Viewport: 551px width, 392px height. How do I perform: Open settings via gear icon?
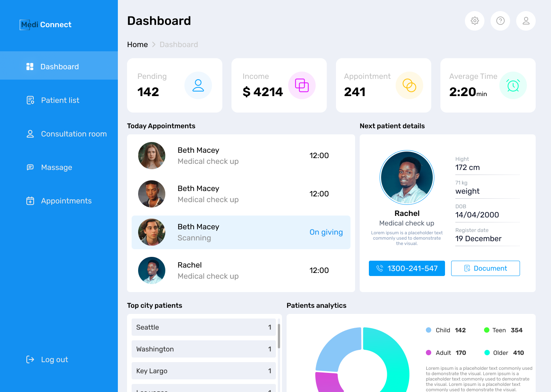(474, 21)
